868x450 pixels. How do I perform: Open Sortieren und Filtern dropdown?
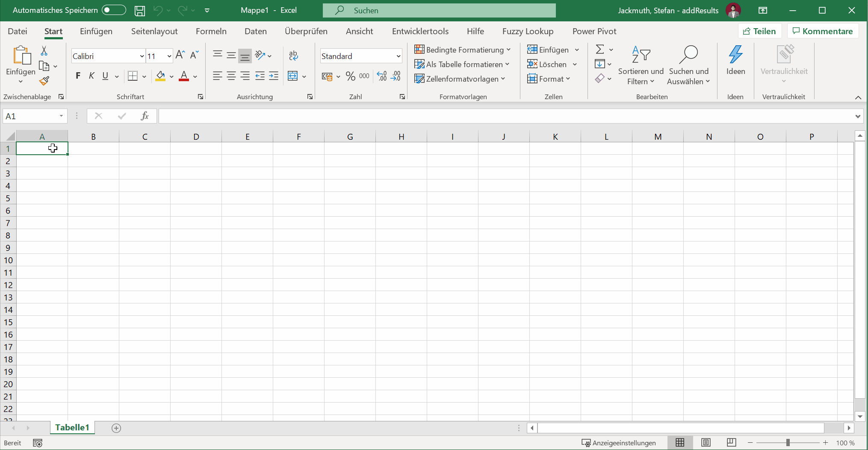[641, 65]
